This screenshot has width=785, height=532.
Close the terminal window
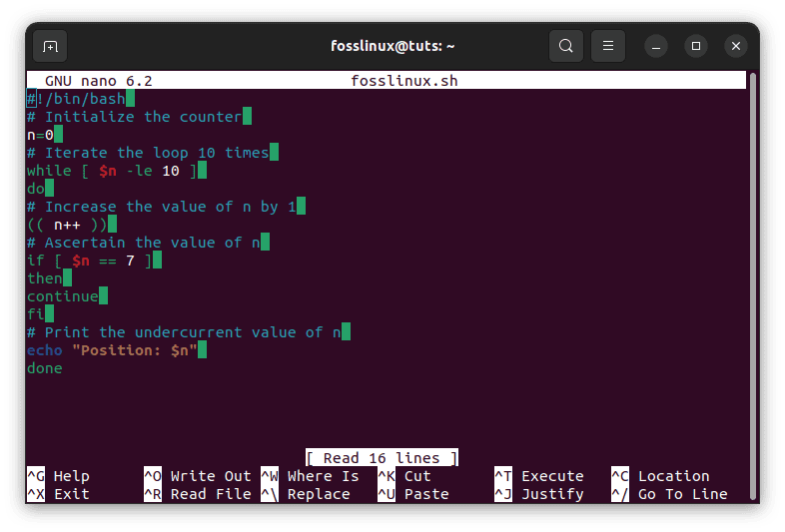tap(736, 46)
